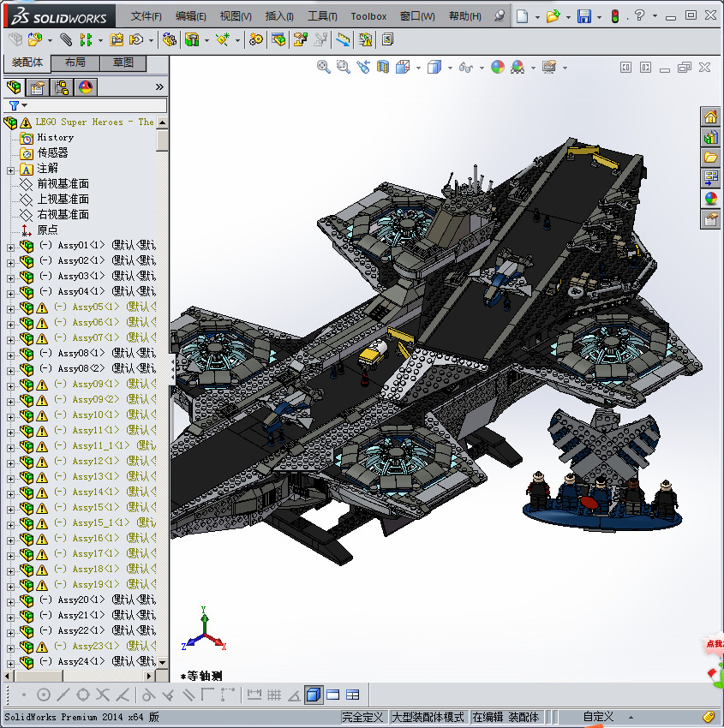
Task: Select the Previous View icon
Action: coord(363,68)
